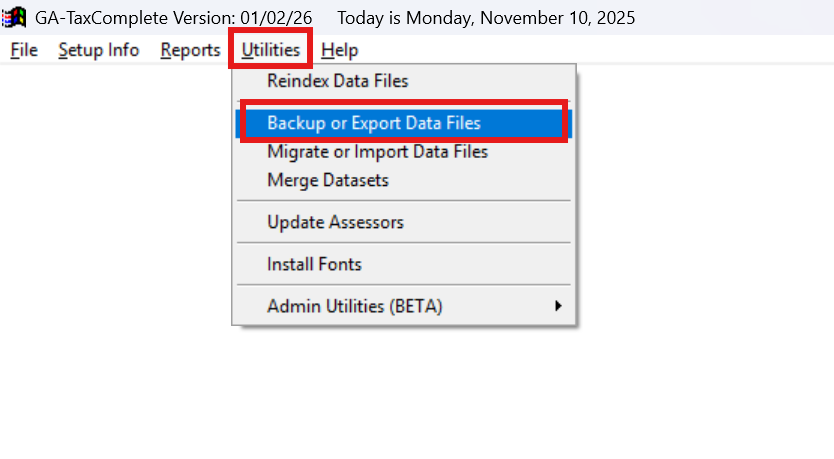
Task: Click the GA-TaxComplete app icon in title bar
Action: [x=15, y=18]
